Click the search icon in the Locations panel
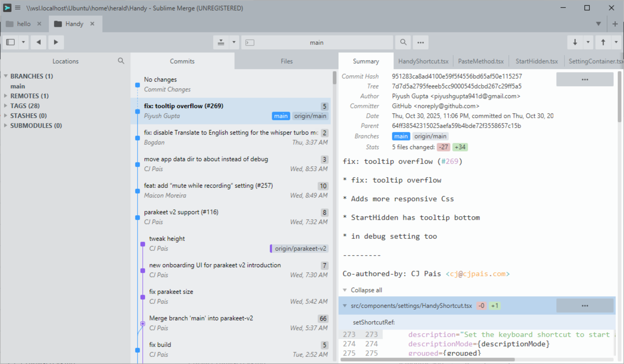The image size is (624, 364). coord(121,61)
